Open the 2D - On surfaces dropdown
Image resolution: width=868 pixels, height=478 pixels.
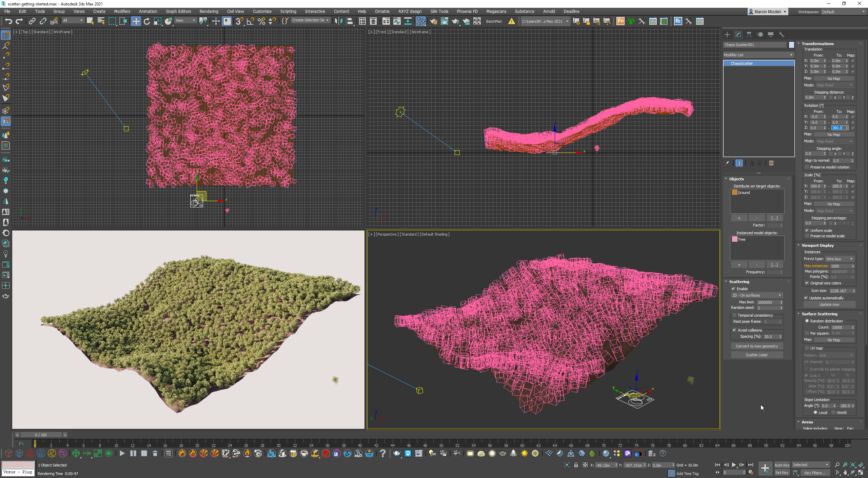tap(756, 295)
